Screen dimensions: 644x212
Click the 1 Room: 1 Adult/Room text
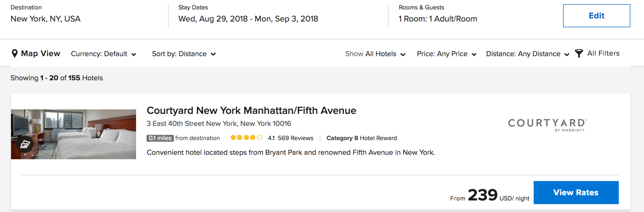coord(438,19)
